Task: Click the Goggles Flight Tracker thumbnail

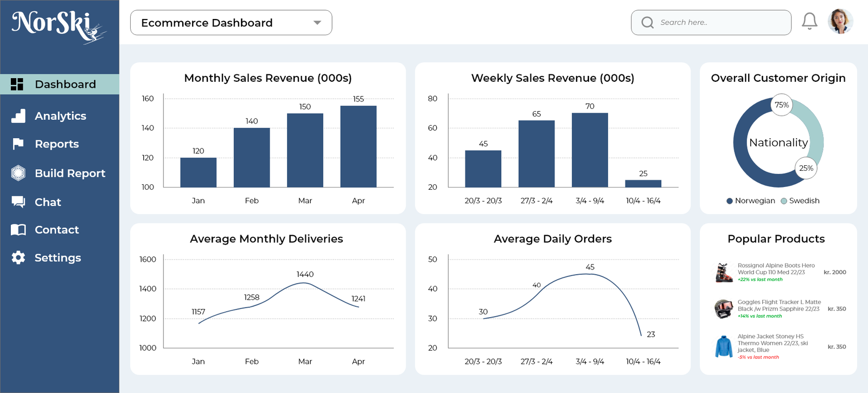Action: pos(724,309)
